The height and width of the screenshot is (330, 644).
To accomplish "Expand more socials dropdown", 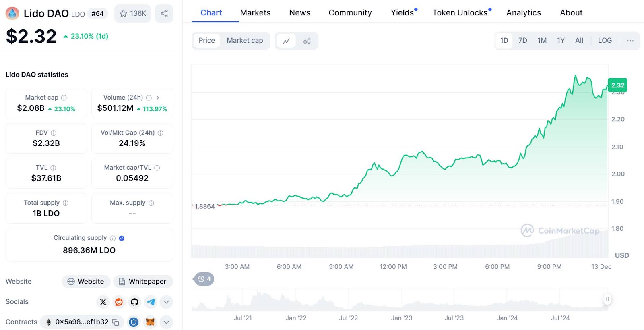I will coord(166,302).
